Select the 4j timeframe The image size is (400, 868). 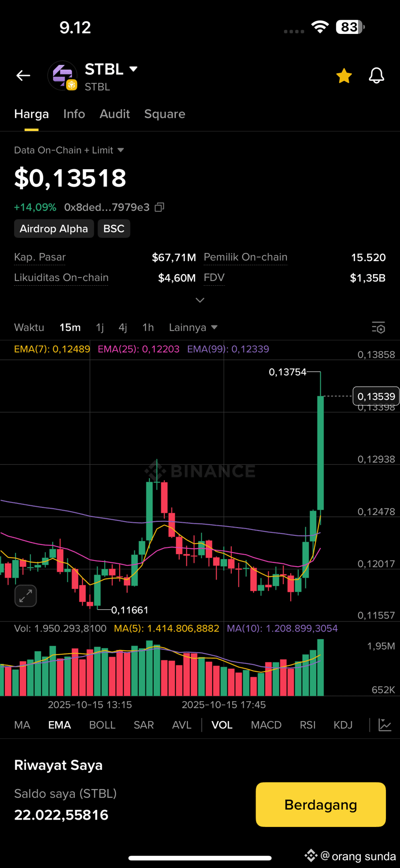coord(123,327)
